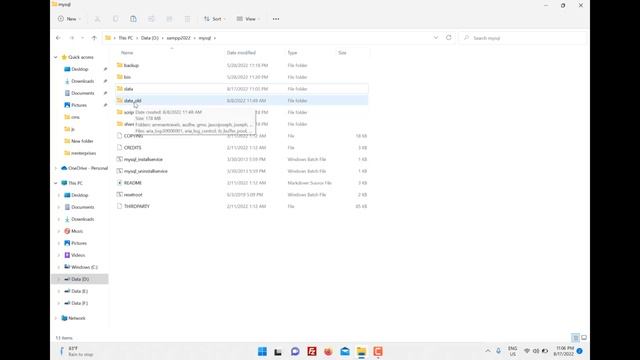Go up one folder level

94,38
